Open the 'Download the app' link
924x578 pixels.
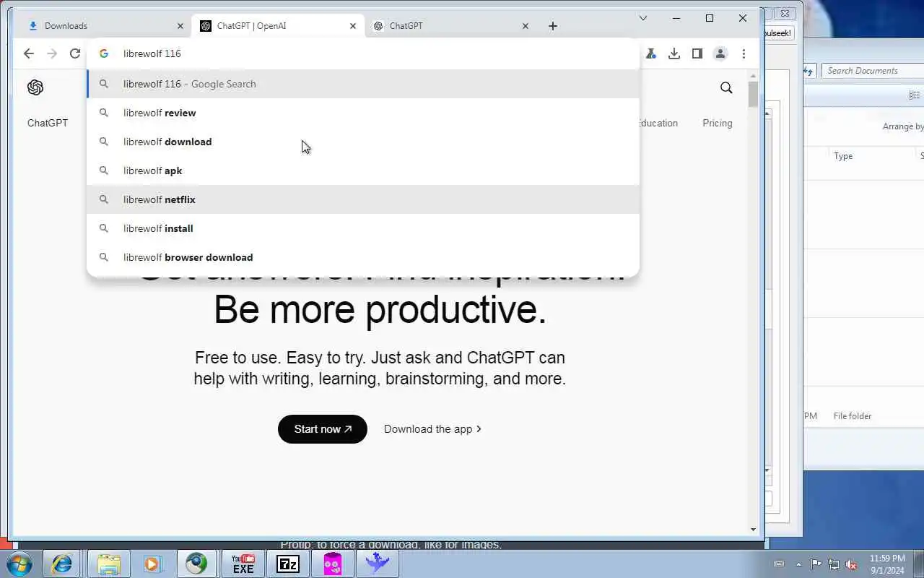[x=432, y=429]
